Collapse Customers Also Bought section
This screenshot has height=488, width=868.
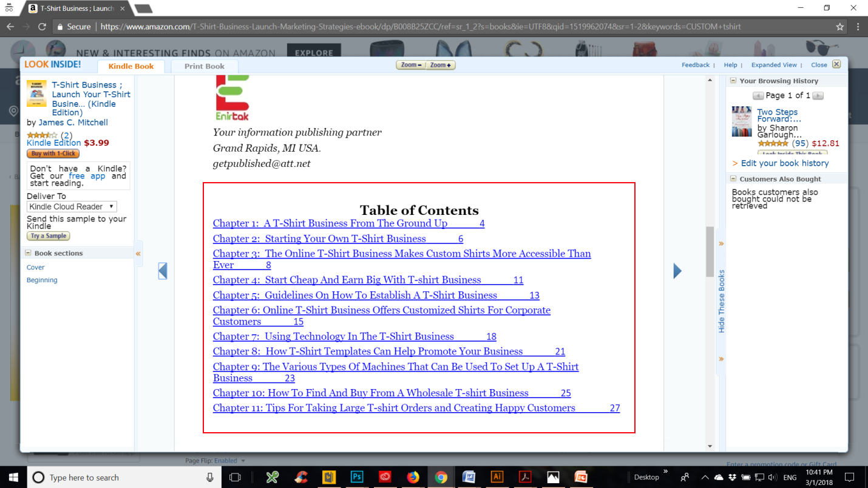pyautogui.click(x=733, y=179)
